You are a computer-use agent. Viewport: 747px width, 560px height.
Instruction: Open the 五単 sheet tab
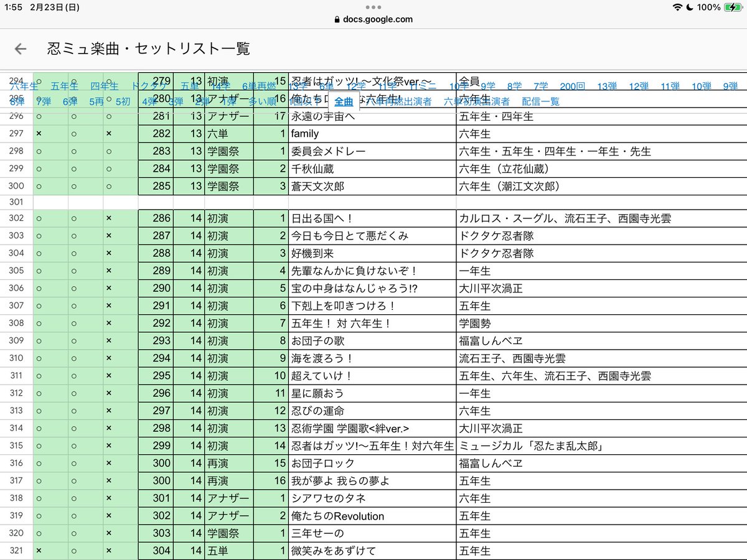190,86
